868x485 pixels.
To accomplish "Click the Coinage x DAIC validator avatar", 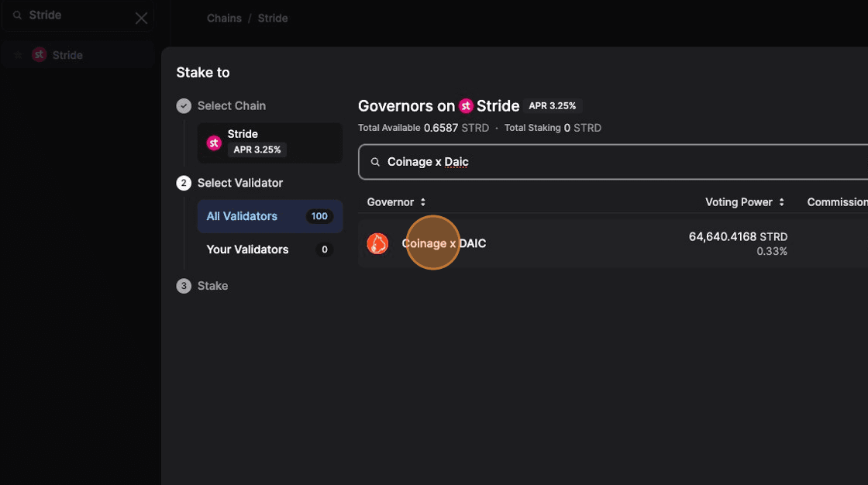I will [x=377, y=243].
